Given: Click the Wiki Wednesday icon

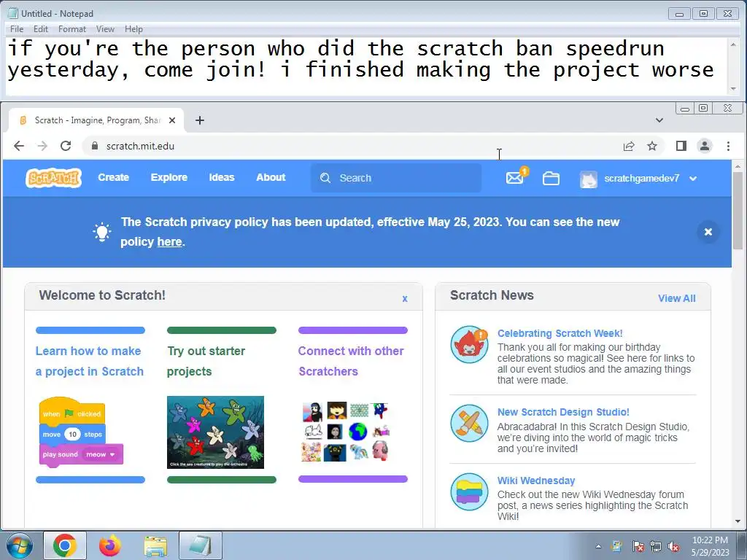Looking at the screenshot, I should point(470,492).
